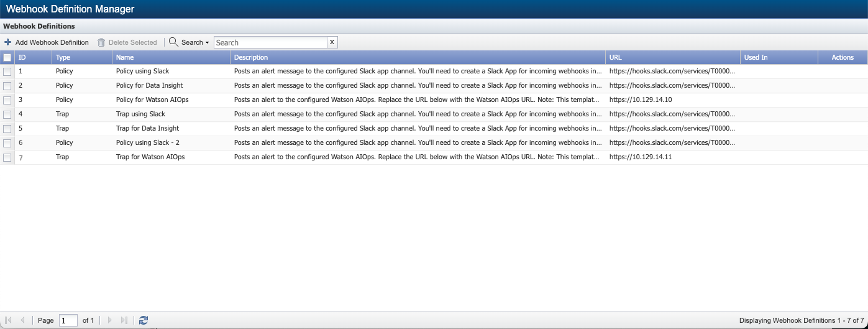Click URL https://10.129.14.11
The width and height of the screenshot is (868, 329).
pos(641,157)
